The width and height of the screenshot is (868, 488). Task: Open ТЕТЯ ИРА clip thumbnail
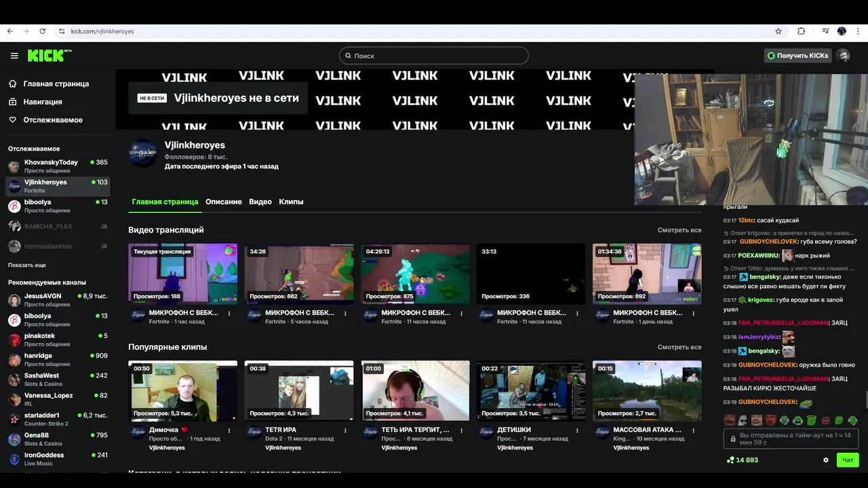pos(299,391)
